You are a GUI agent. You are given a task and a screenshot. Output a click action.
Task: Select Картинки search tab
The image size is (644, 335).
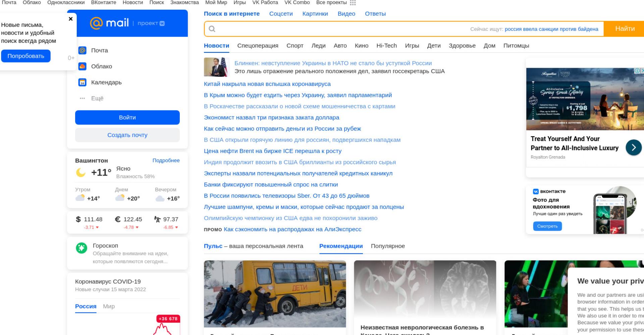(315, 14)
